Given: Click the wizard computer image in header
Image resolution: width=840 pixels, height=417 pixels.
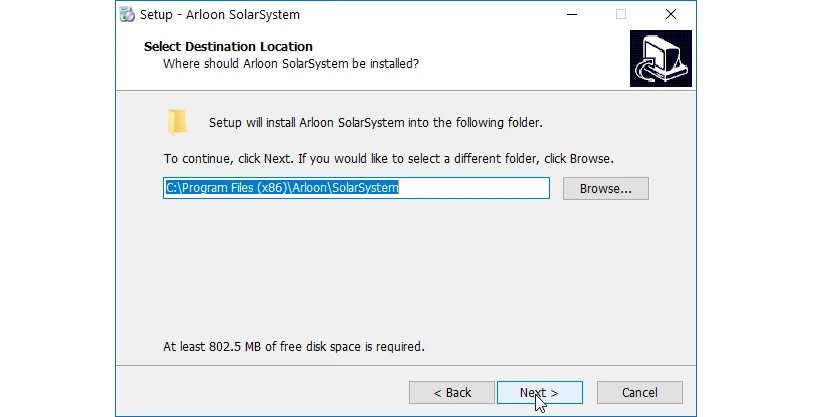Looking at the screenshot, I should (661, 58).
